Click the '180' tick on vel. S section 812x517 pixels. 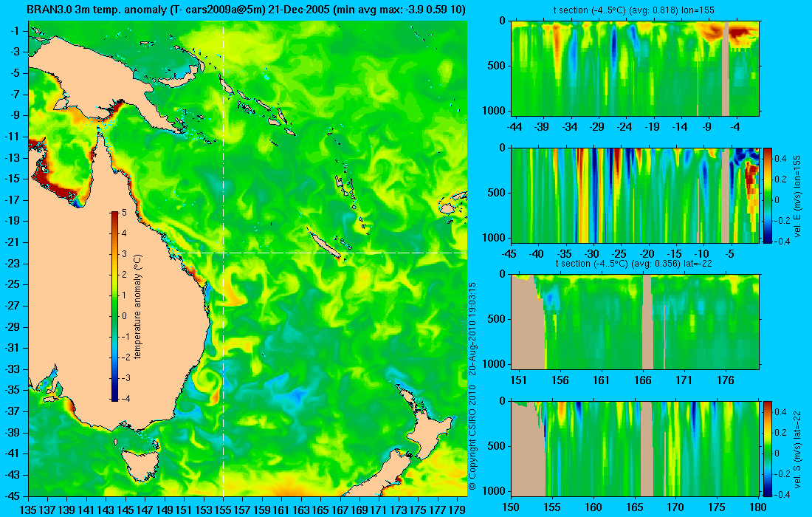click(758, 507)
